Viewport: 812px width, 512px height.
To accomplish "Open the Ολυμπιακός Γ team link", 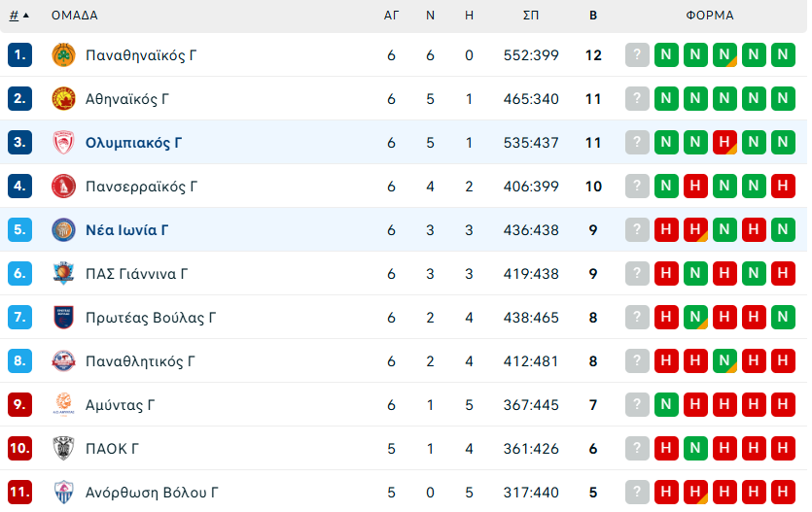I will click(133, 143).
